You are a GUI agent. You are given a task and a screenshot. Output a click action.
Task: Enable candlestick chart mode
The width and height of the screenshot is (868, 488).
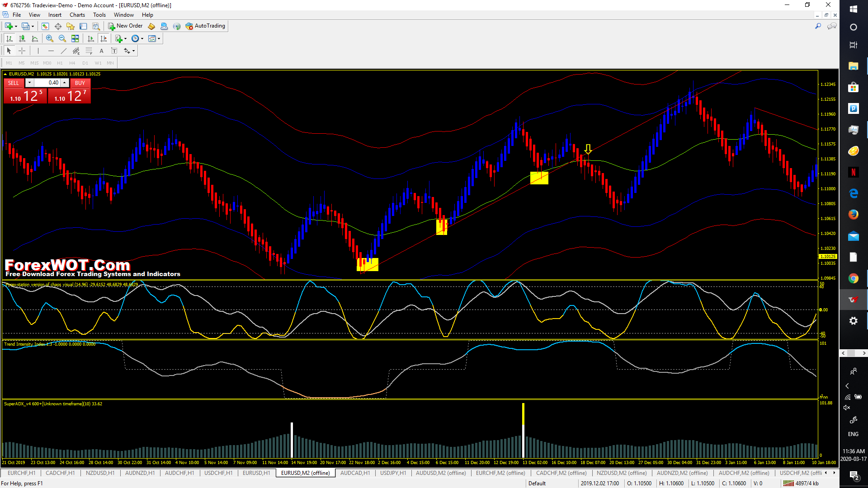pyautogui.click(x=22, y=39)
